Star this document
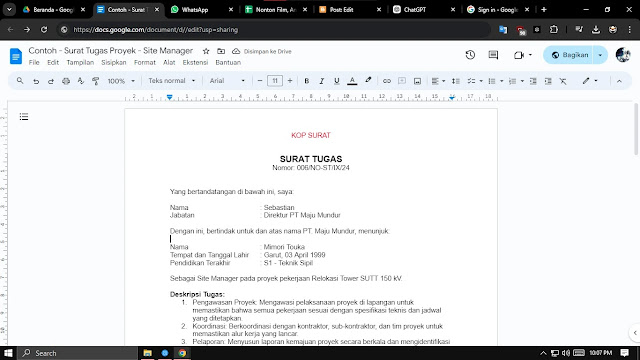The image size is (640, 360). (x=206, y=51)
